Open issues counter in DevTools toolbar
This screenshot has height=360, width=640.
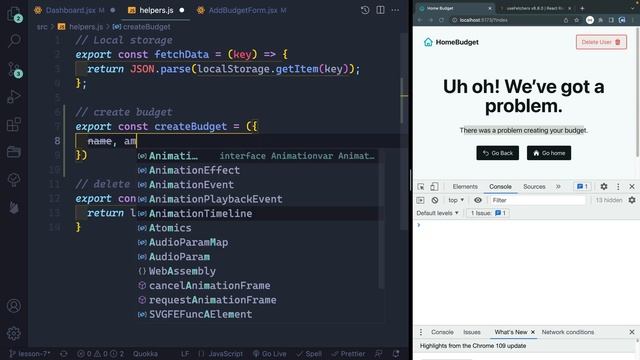(x=582, y=187)
